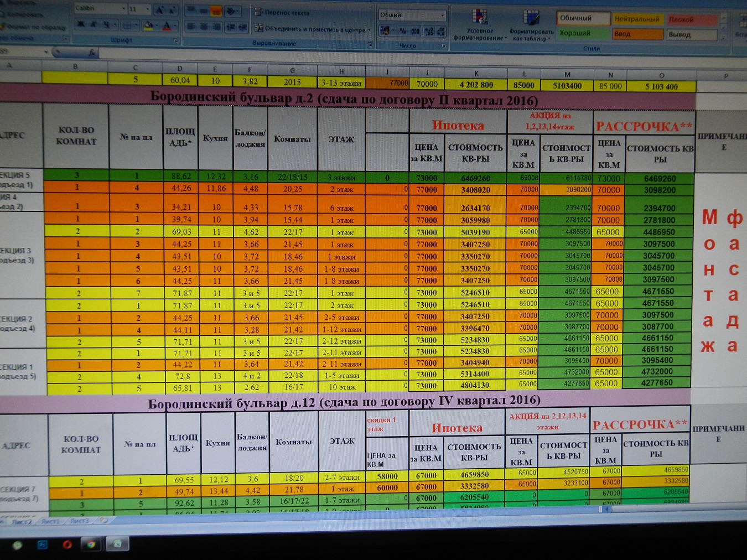
Task: Click the percent style icon
Action: click(403, 31)
